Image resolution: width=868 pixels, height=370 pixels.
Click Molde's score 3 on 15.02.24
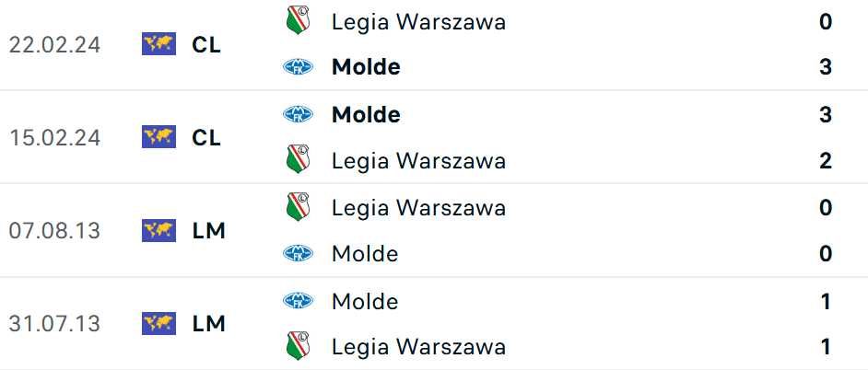tap(826, 114)
